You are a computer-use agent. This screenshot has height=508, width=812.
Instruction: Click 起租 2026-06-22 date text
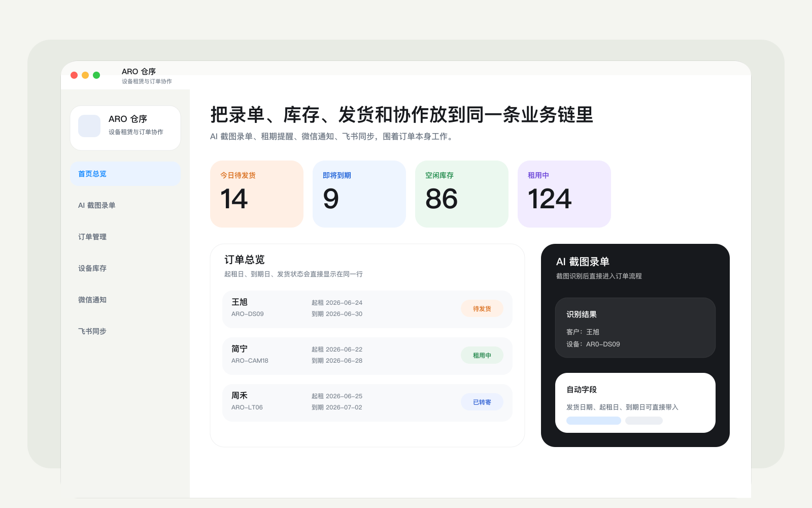coord(337,350)
